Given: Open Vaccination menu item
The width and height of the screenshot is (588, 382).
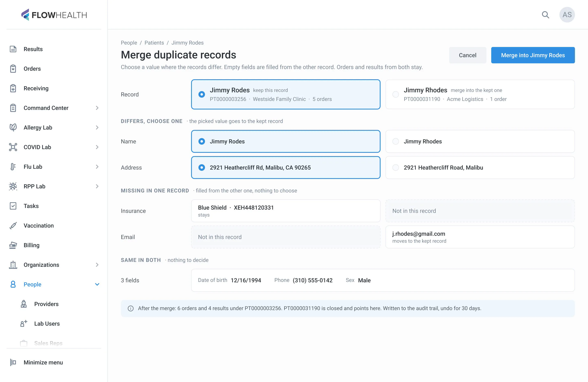Looking at the screenshot, I should click(54, 226).
